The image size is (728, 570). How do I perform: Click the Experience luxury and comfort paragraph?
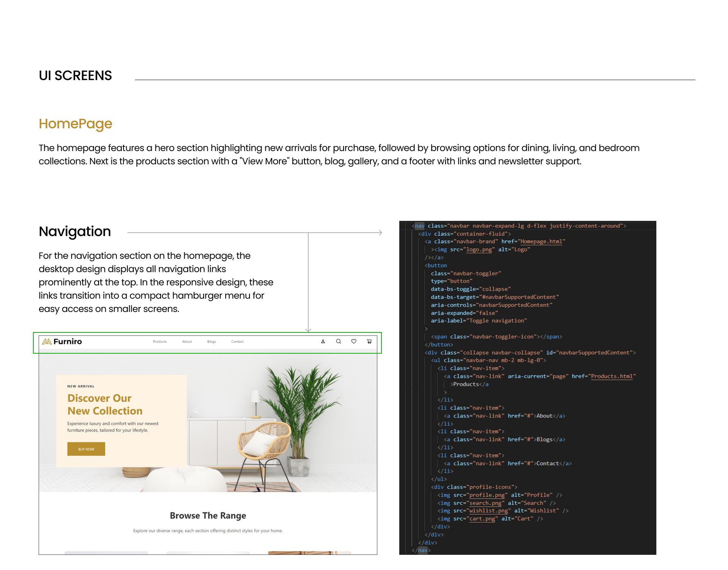tap(113, 427)
